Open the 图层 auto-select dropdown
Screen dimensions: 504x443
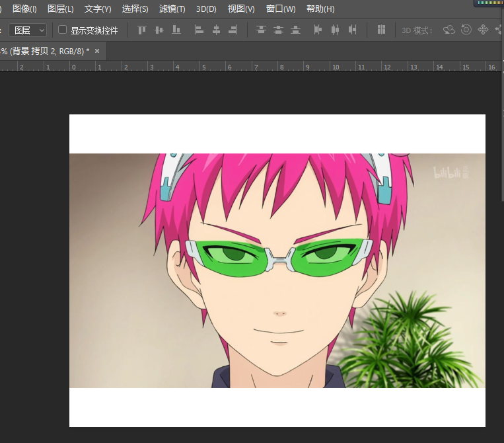[x=28, y=30]
